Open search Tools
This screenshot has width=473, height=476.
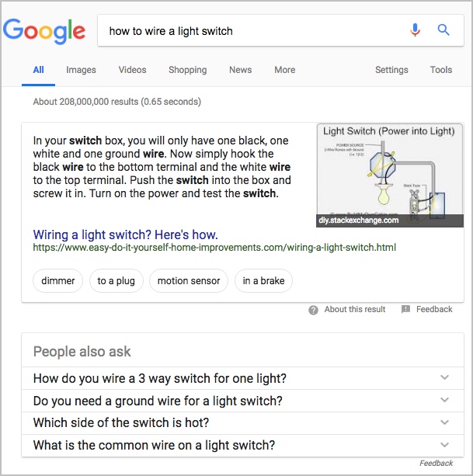tap(441, 70)
